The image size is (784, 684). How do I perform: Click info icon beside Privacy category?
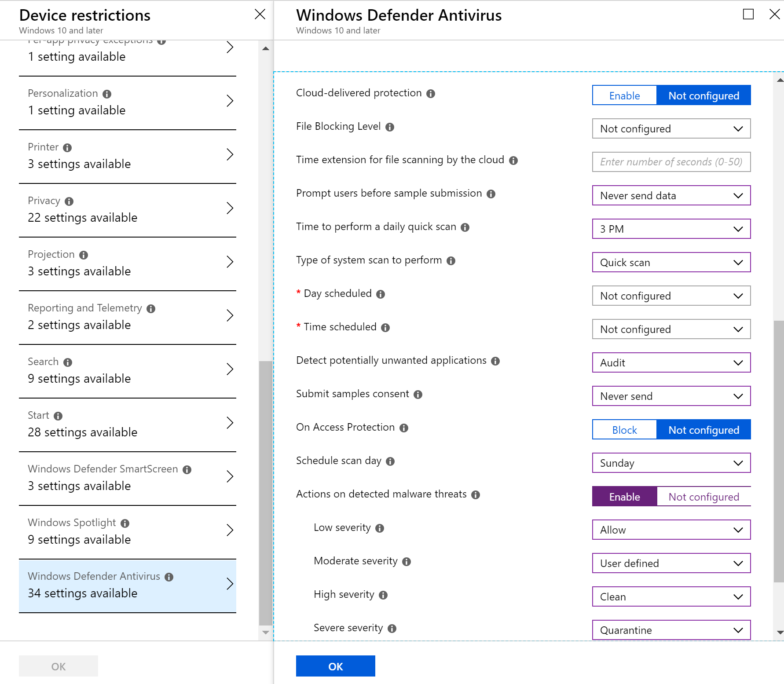69,201
